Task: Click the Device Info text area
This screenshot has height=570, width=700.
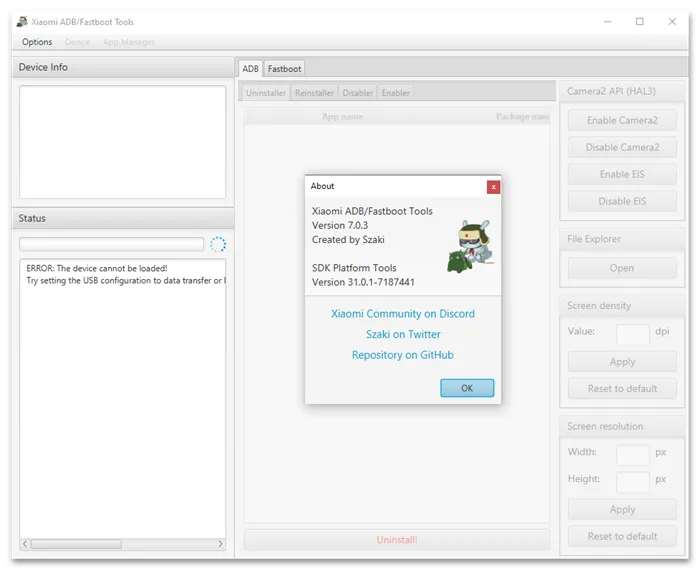Action: click(x=122, y=142)
